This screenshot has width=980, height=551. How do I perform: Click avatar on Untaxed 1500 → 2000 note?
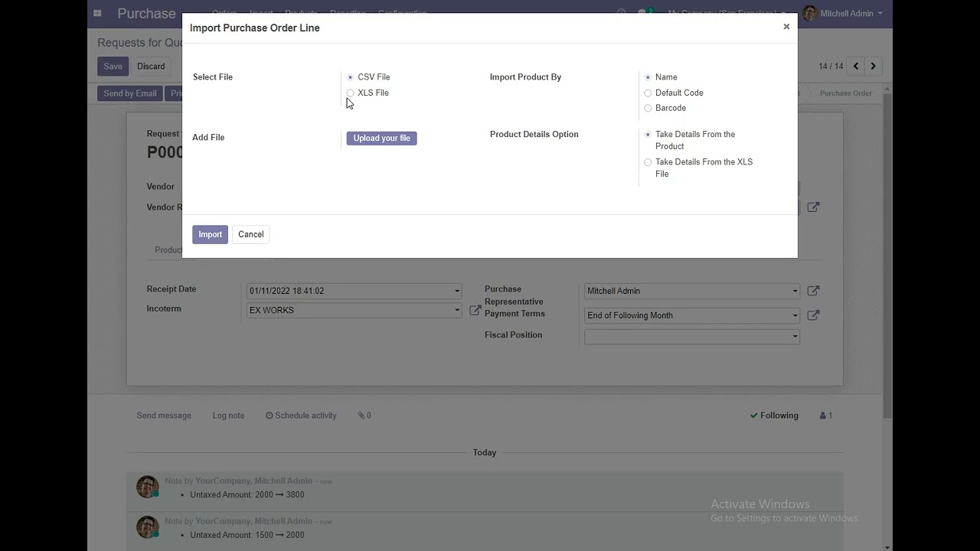coord(147,527)
